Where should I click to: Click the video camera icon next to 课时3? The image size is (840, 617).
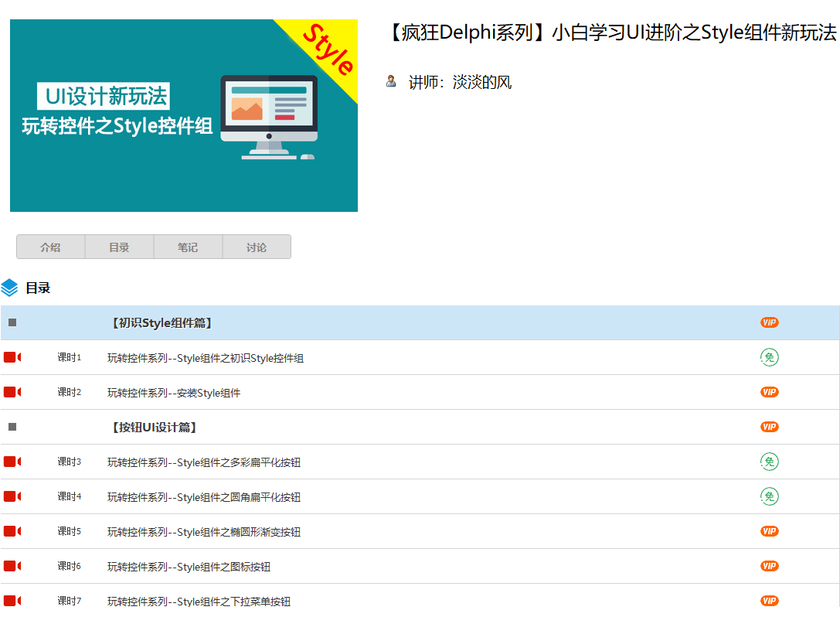(x=12, y=462)
